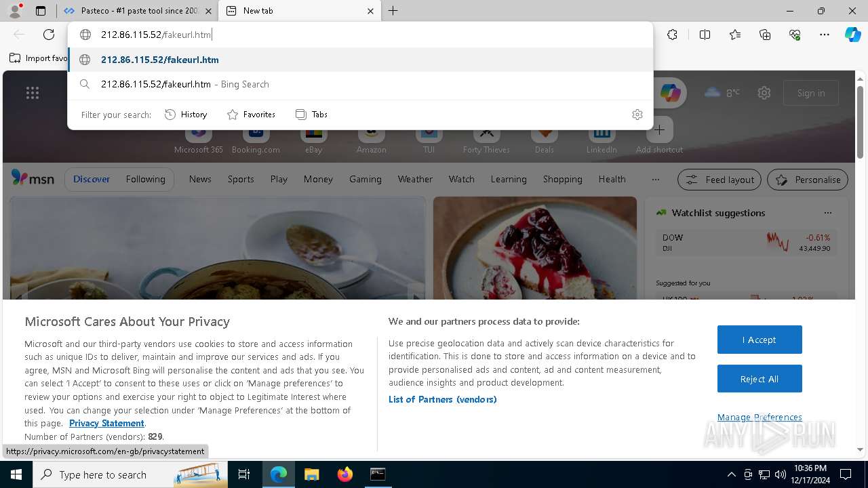The width and height of the screenshot is (868, 488).
Task: Open the Learning section
Action: pyautogui.click(x=509, y=179)
